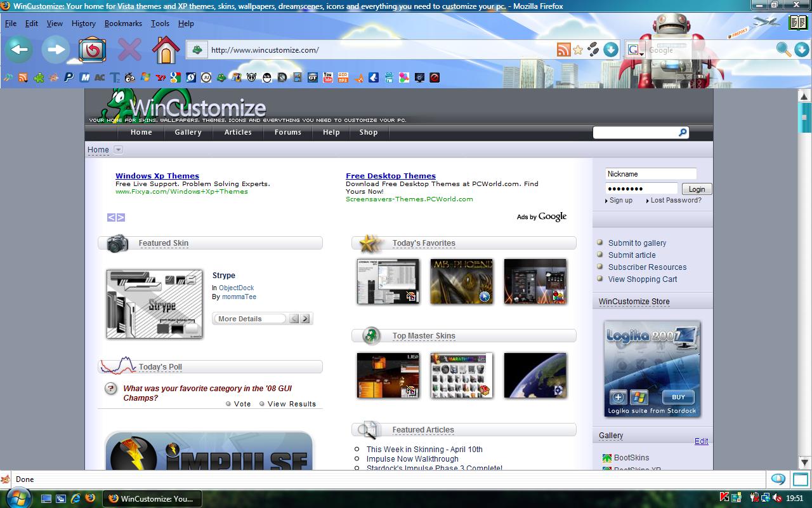Open the Stardock Stype featured skin thumbnail
The width and height of the screenshot is (812, 508).
(155, 304)
